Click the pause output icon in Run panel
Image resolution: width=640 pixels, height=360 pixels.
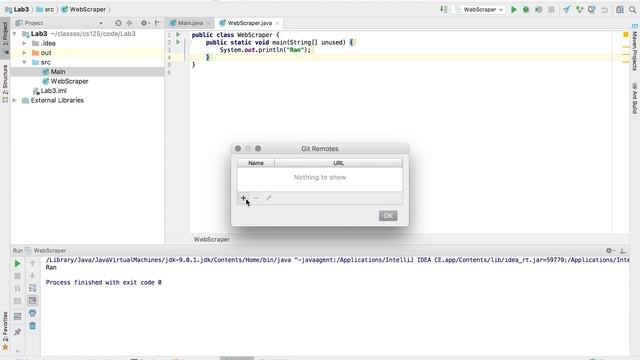17,289
